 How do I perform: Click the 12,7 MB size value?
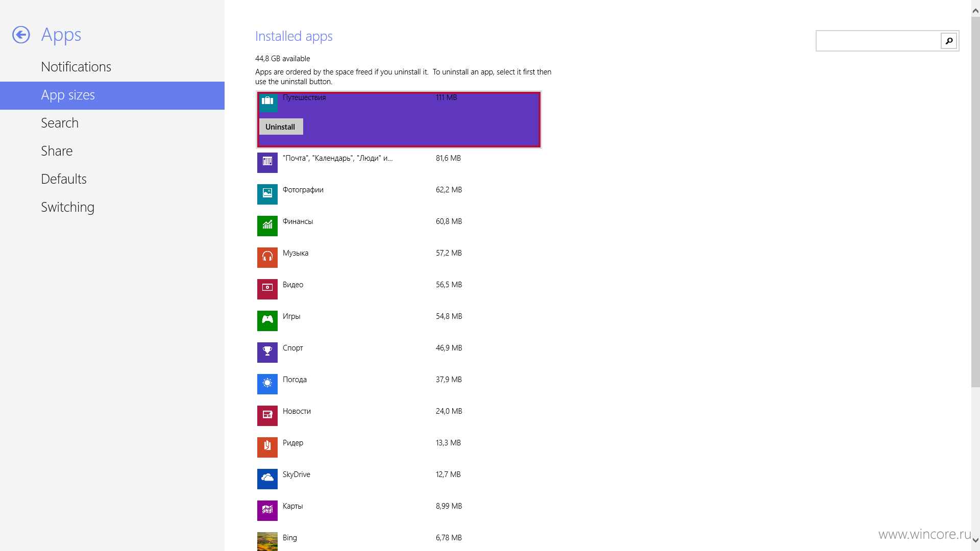point(449,474)
